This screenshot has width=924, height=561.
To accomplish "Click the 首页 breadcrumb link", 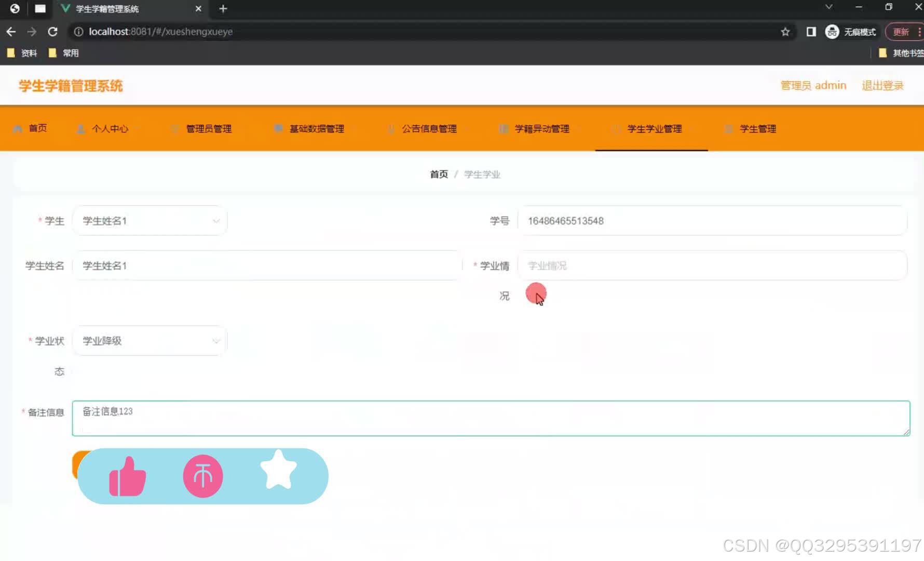I will 439,175.
